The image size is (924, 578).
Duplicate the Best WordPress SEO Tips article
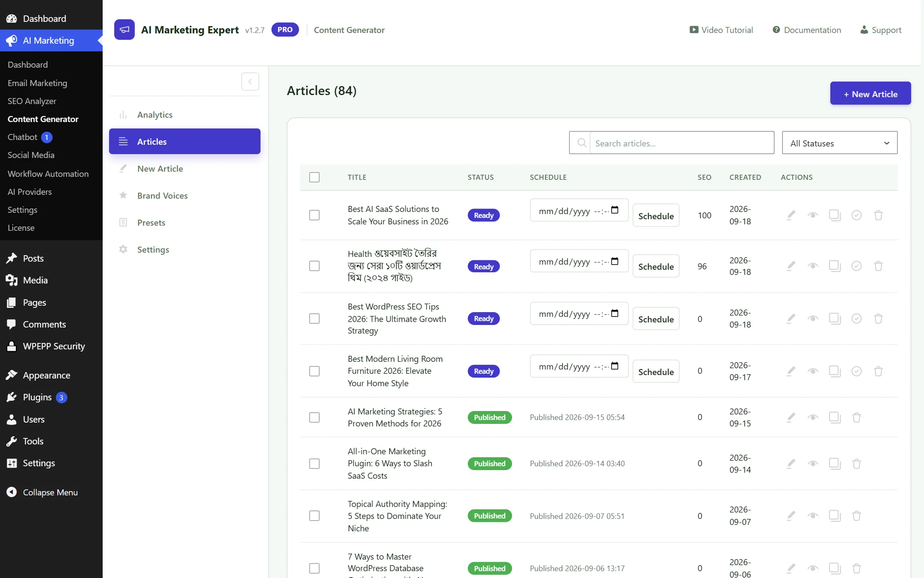click(835, 319)
